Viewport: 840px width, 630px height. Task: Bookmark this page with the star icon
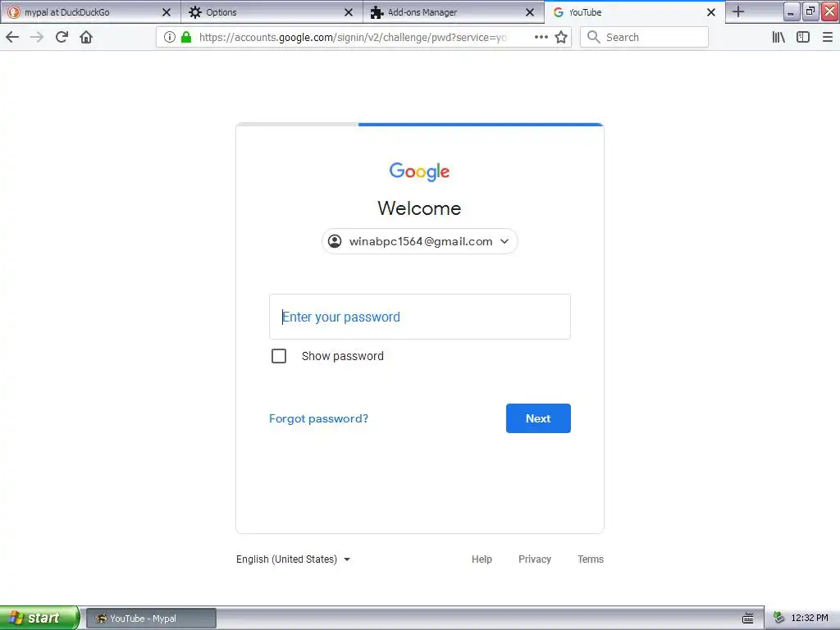[x=561, y=37]
